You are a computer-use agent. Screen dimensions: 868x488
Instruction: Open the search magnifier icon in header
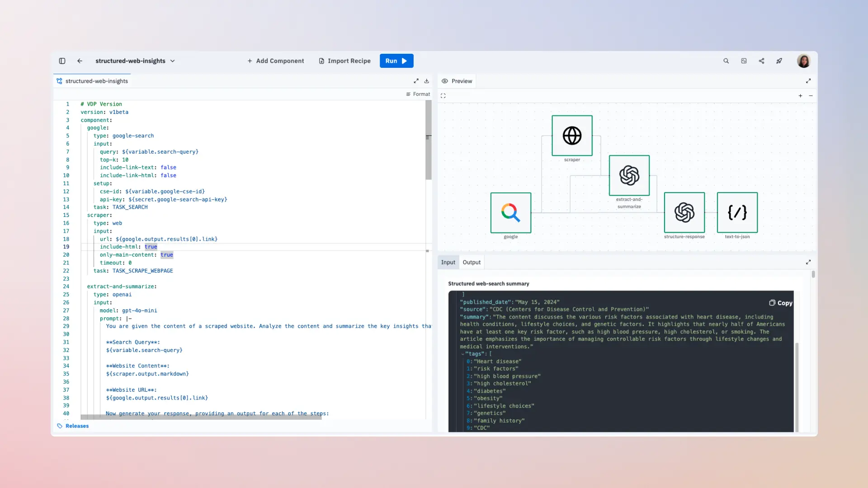(x=726, y=61)
